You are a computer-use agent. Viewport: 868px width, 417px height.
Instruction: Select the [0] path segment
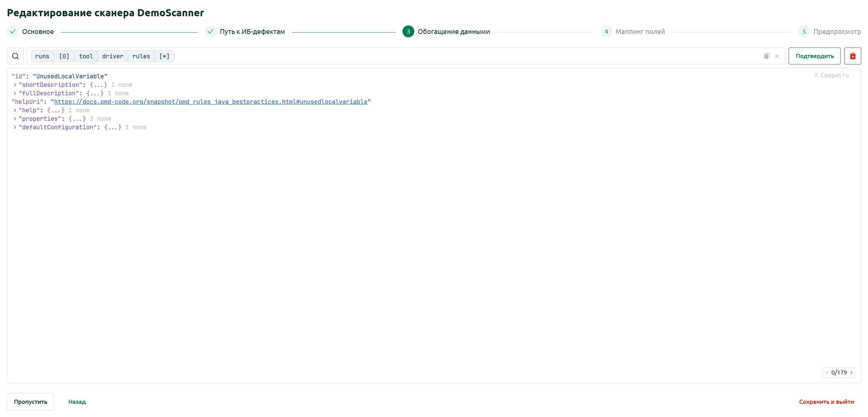point(64,56)
